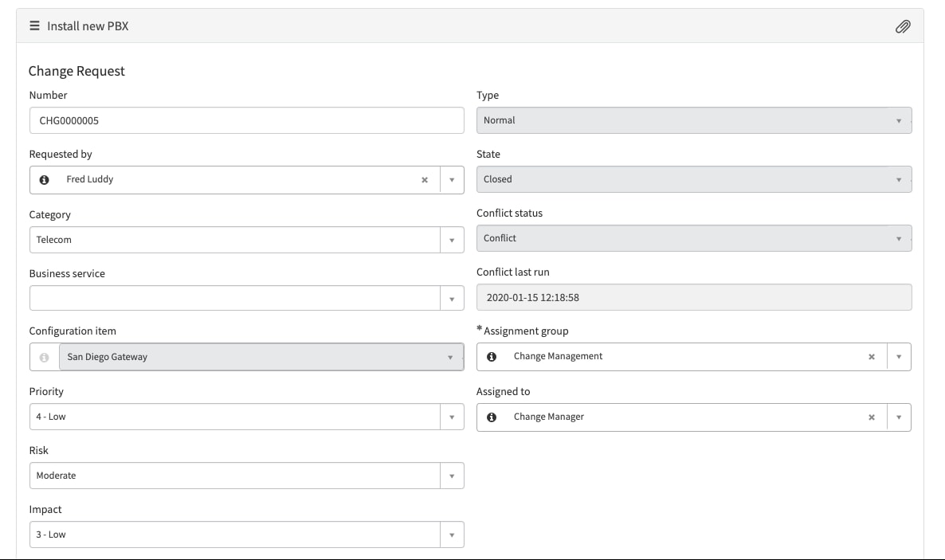
Task: Clear the Assignment group field with x
Action: [871, 356]
